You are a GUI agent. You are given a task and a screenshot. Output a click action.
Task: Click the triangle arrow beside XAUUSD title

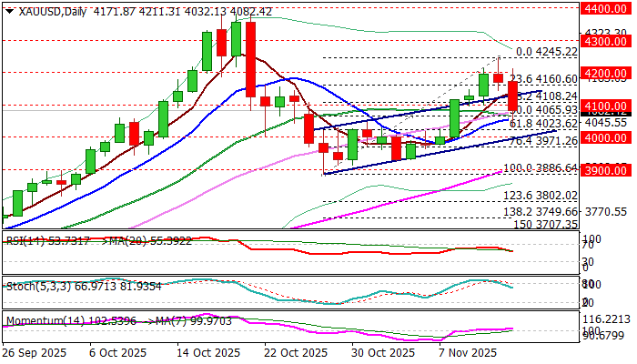10,12
